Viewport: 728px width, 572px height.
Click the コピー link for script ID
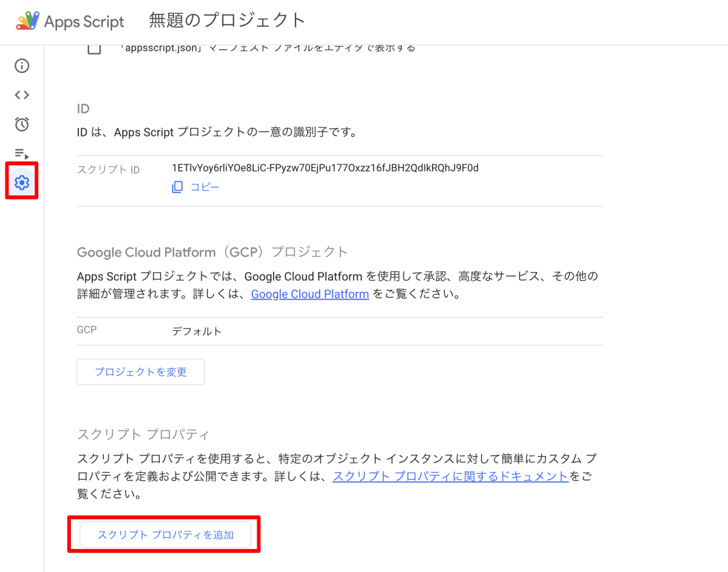coord(205,187)
